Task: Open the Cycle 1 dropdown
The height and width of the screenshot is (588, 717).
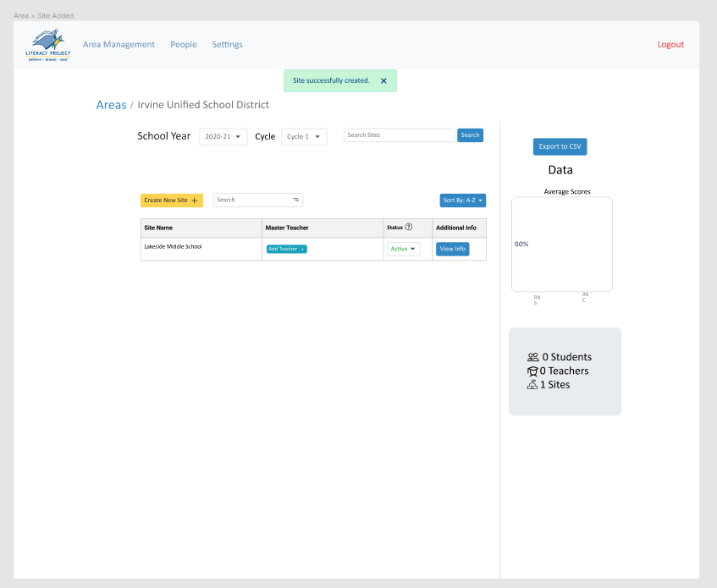Action: click(x=303, y=135)
